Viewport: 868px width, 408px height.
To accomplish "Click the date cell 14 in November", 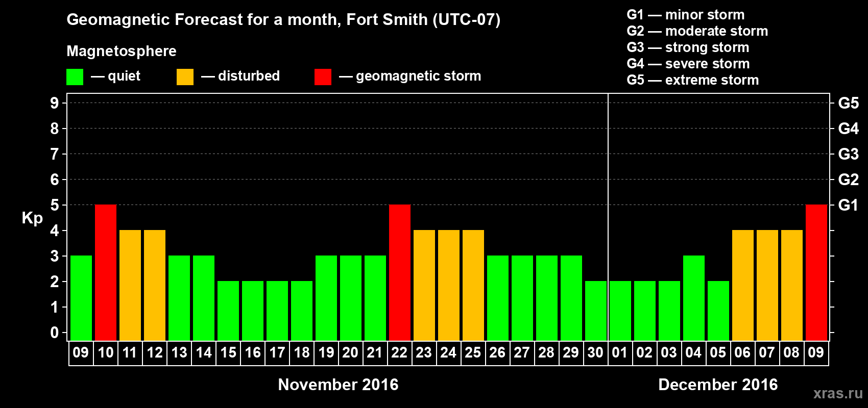I will pyautogui.click(x=204, y=353).
